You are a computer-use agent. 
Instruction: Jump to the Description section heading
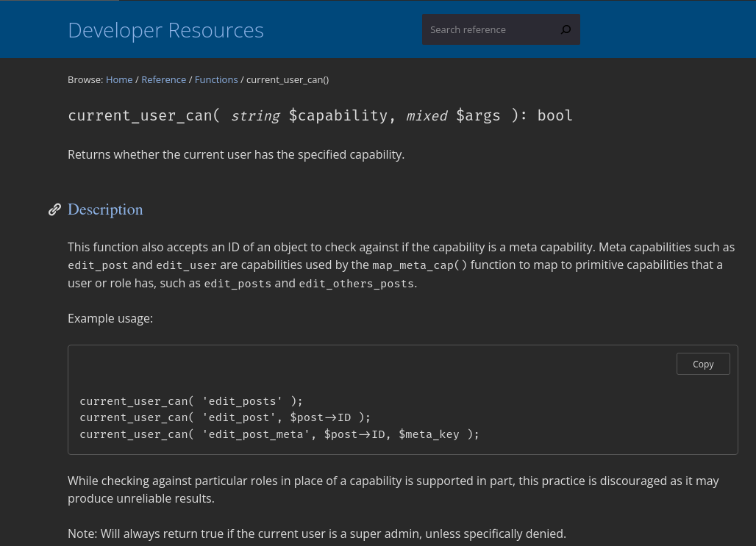tap(105, 209)
